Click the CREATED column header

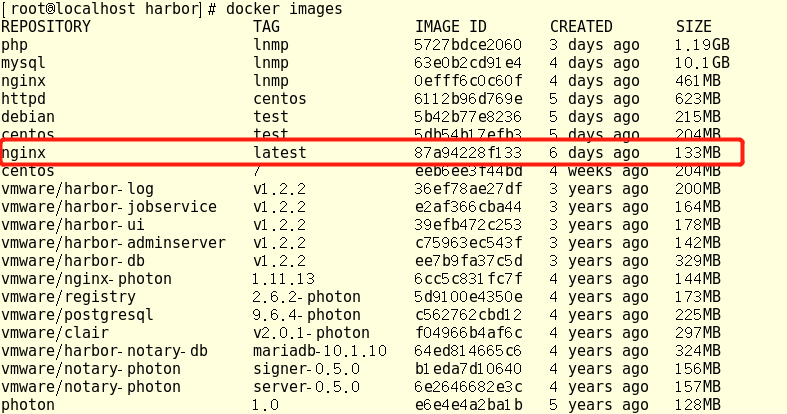582,26
